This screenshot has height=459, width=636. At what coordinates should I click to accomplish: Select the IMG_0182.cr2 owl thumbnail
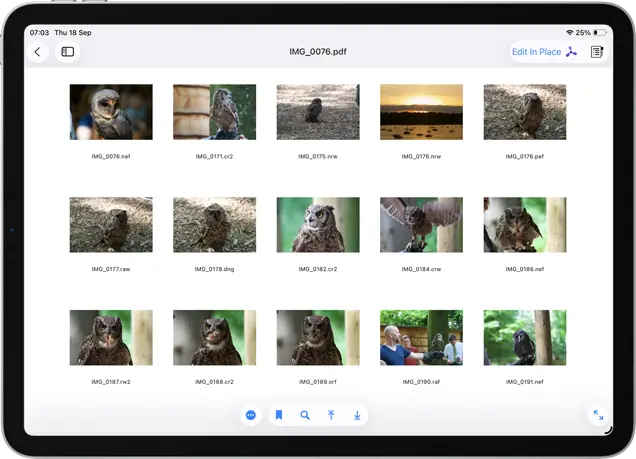pos(318,224)
